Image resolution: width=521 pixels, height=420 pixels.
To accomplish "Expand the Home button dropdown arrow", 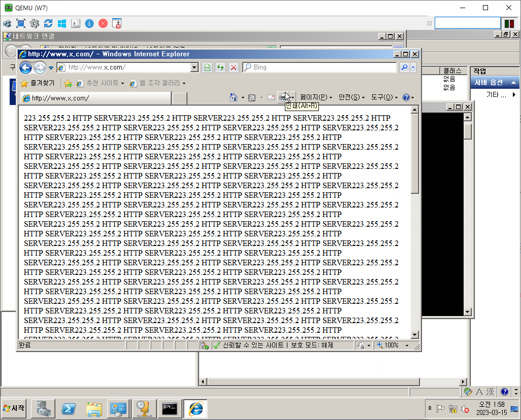I will click(243, 97).
